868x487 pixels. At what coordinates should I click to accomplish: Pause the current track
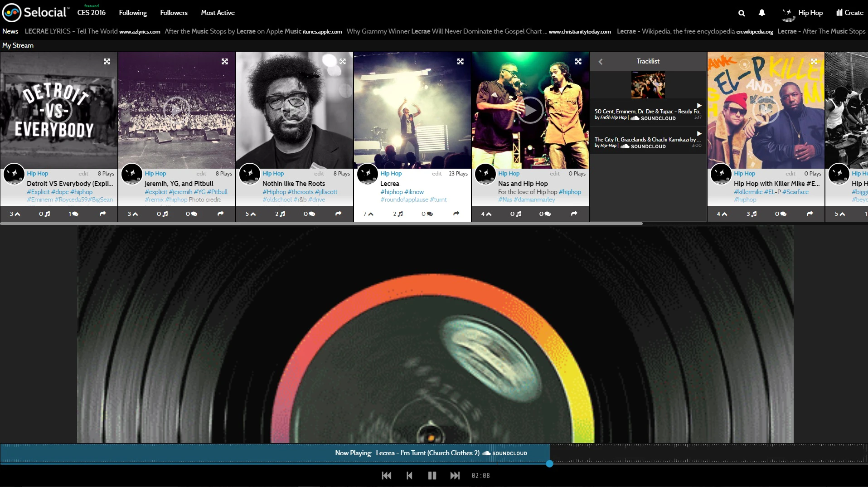pos(432,475)
